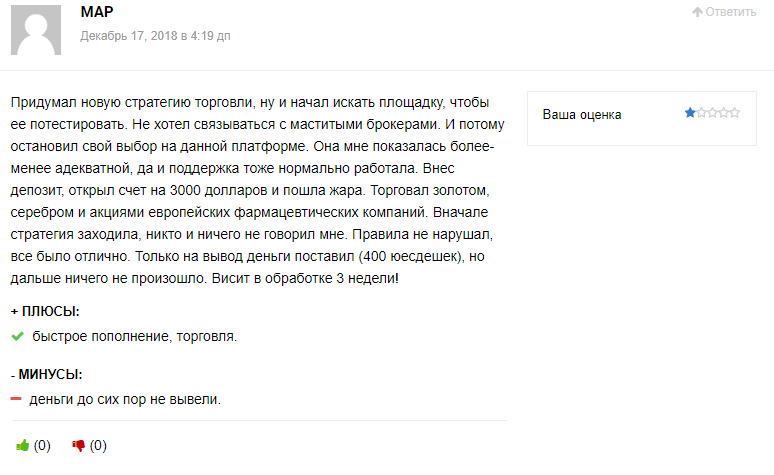Give five stars using the last star
The height and width of the screenshot is (475, 774).
click(734, 113)
